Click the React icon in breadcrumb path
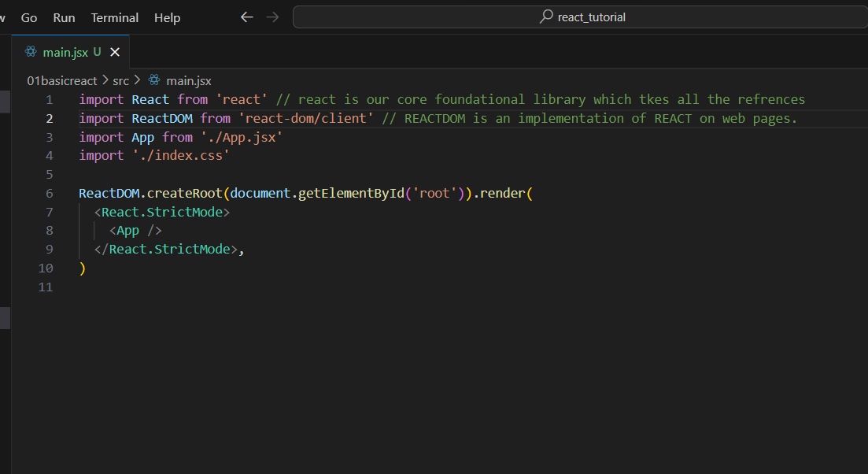 pos(154,80)
